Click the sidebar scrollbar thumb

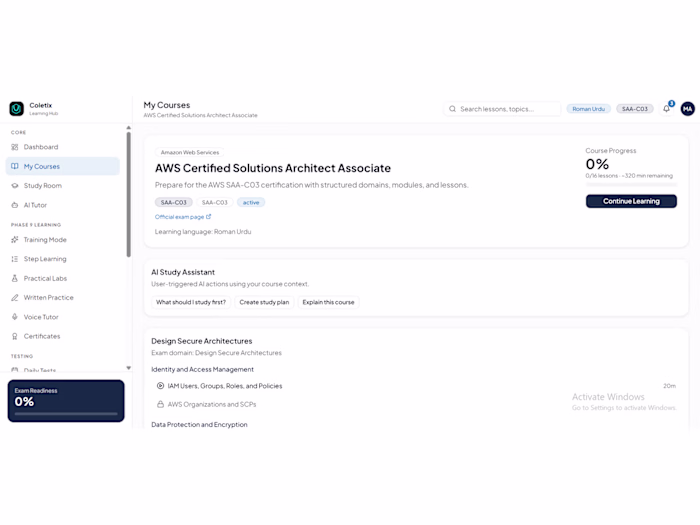point(129,194)
